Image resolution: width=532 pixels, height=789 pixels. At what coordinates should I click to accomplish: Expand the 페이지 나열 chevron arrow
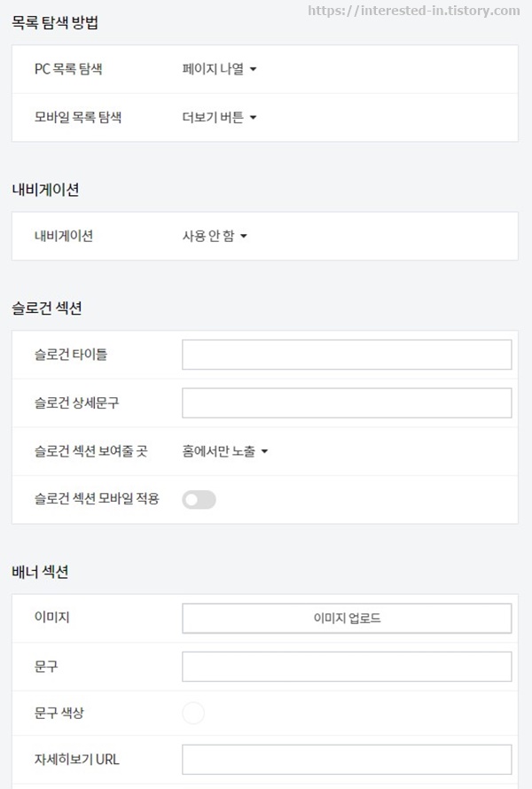[253, 69]
